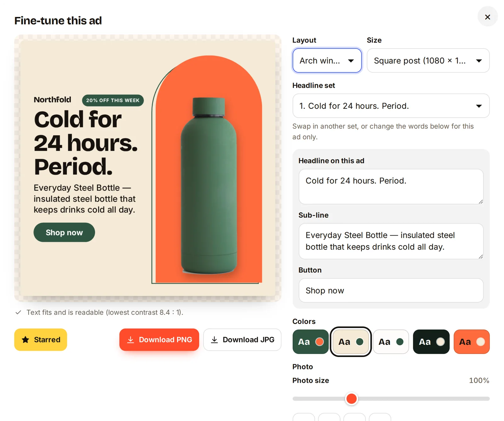Open the Size dropdown showing Square post

[x=428, y=61]
